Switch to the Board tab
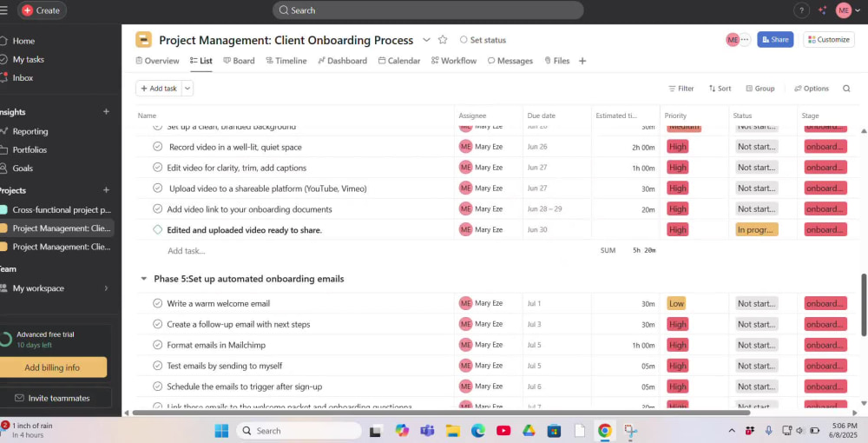Image resolution: width=868 pixels, height=443 pixels. [x=239, y=61]
